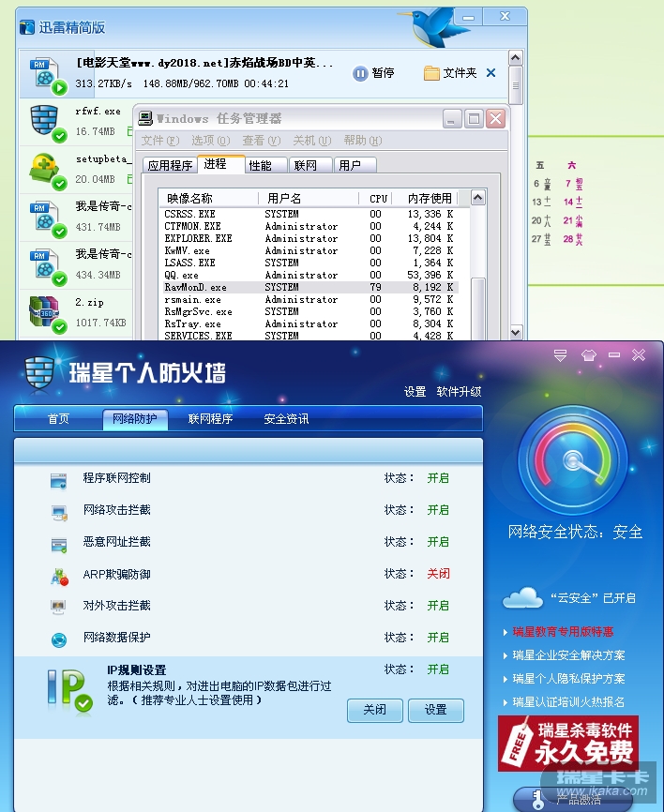Viewport: 664px width, 812px height.
Task: Click the 对外攻击拦截 icon
Action: (x=58, y=607)
